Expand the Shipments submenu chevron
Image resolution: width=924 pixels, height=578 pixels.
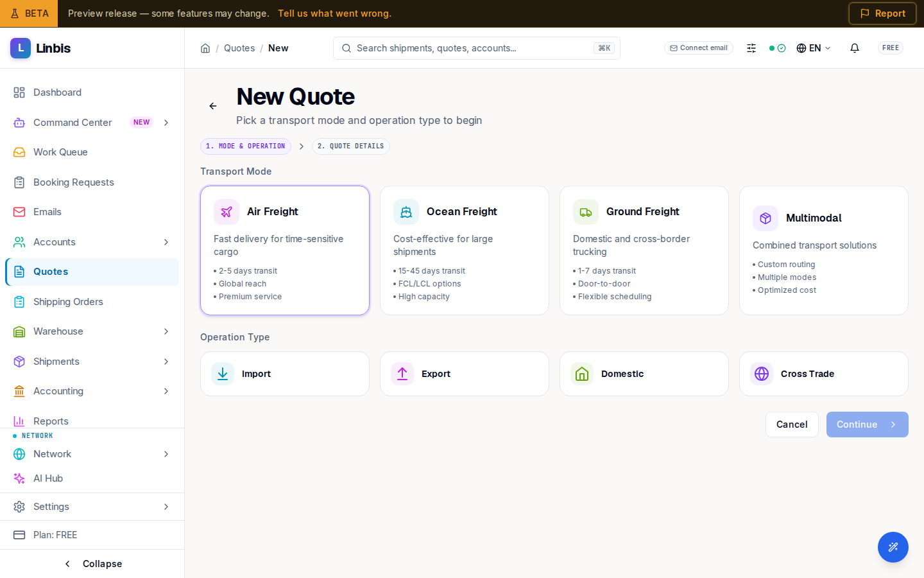tap(166, 362)
